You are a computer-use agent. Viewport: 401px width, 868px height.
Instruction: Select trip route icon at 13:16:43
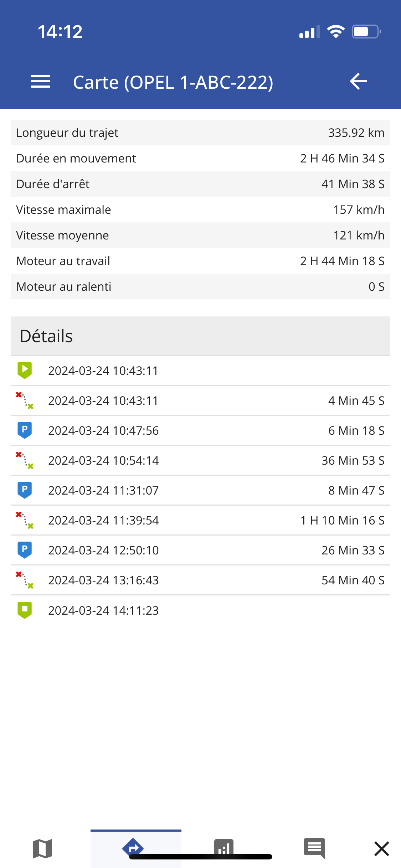click(x=25, y=580)
